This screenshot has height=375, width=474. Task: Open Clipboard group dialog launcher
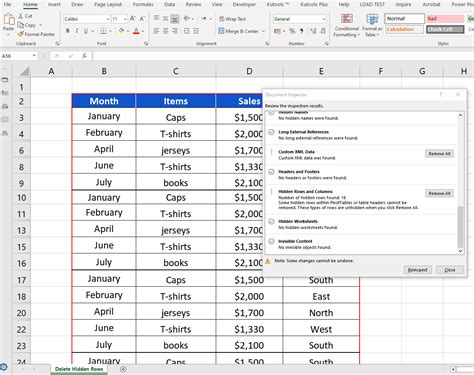pyautogui.click(x=57, y=44)
